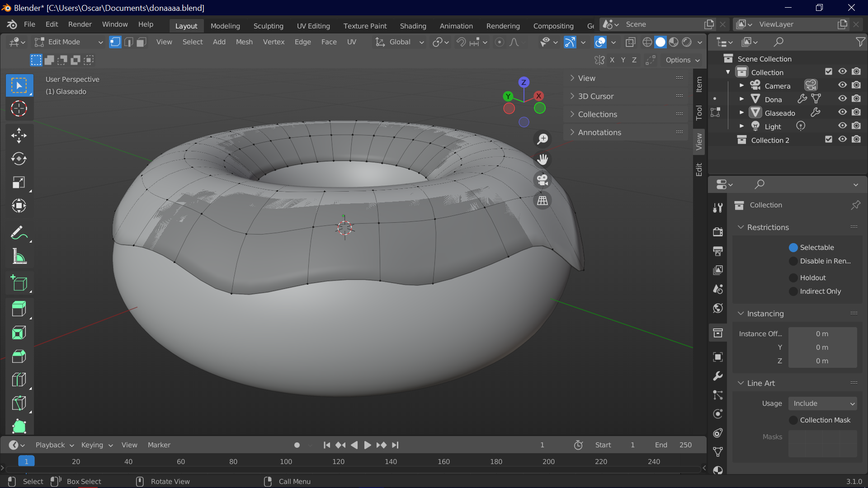Switch to the Sculpting workspace tab

click(268, 26)
